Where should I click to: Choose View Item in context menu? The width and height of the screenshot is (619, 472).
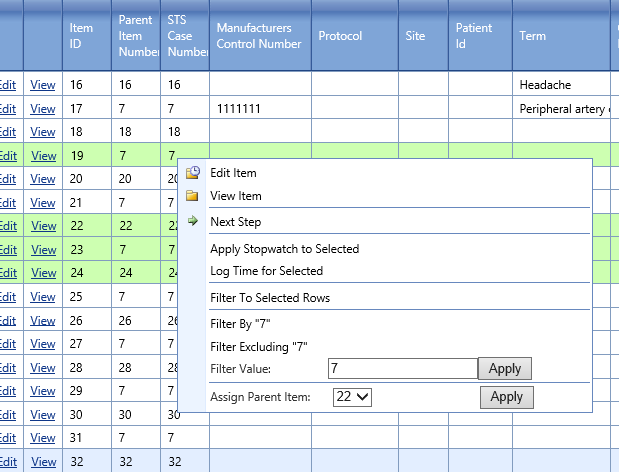point(236,196)
